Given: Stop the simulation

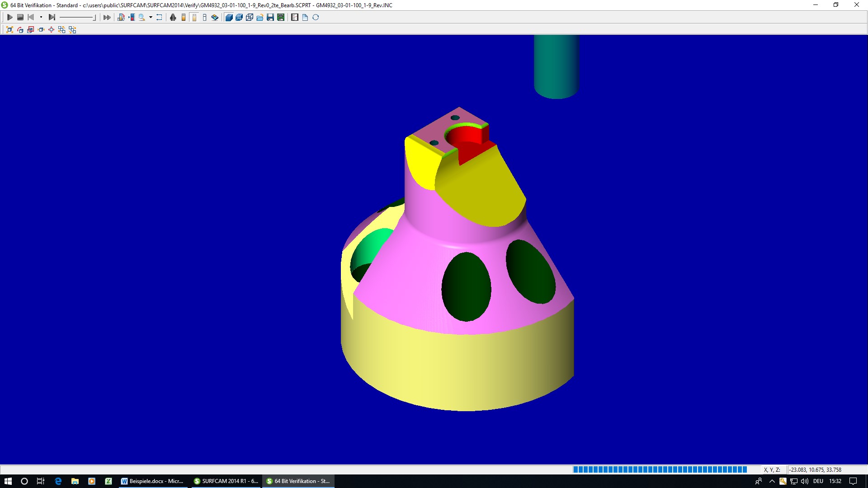Looking at the screenshot, I should pyautogui.click(x=20, y=17).
